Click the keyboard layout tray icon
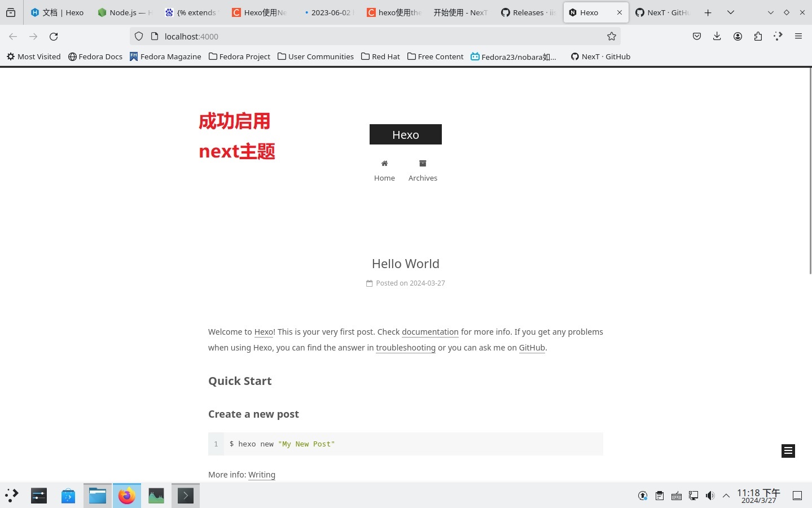Viewport: 812px width, 508px height. (677, 496)
